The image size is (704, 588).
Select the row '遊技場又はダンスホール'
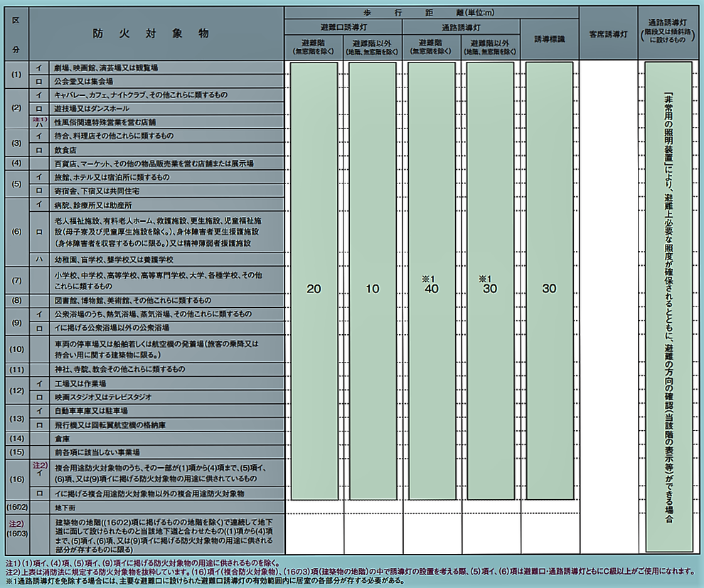coord(166,108)
